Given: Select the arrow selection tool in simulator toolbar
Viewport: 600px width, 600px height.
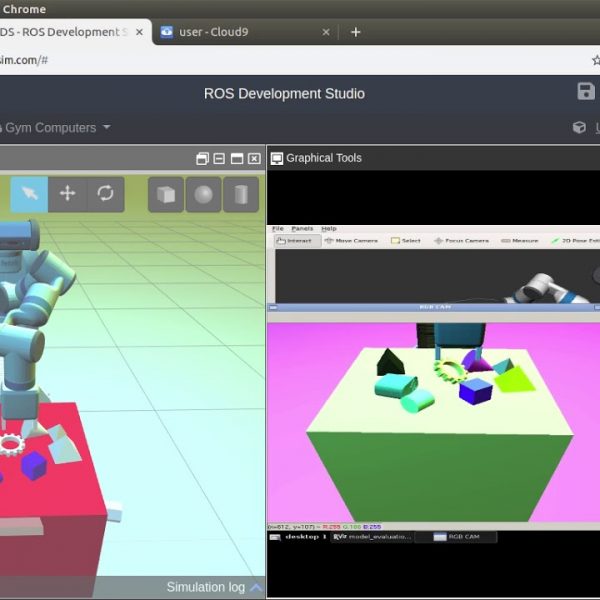Looking at the screenshot, I should [x=29, y=194].
